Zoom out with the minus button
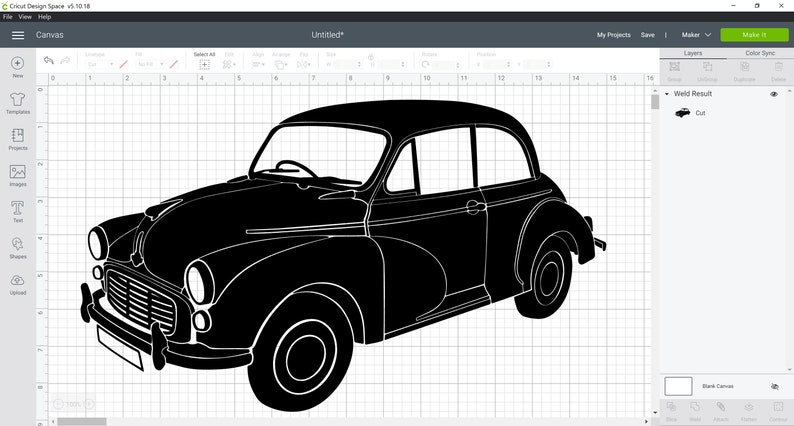Viewport: 794px width, 426px height. tap(58, 404)
